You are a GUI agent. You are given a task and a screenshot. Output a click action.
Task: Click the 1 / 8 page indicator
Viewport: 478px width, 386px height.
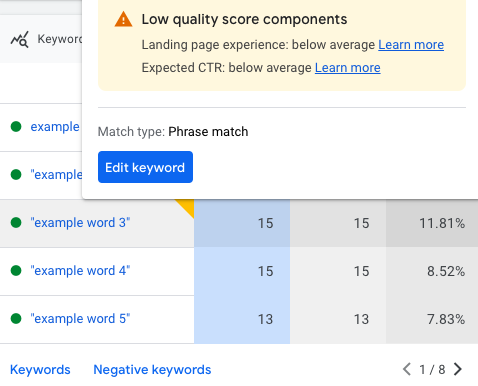[432, 369]
